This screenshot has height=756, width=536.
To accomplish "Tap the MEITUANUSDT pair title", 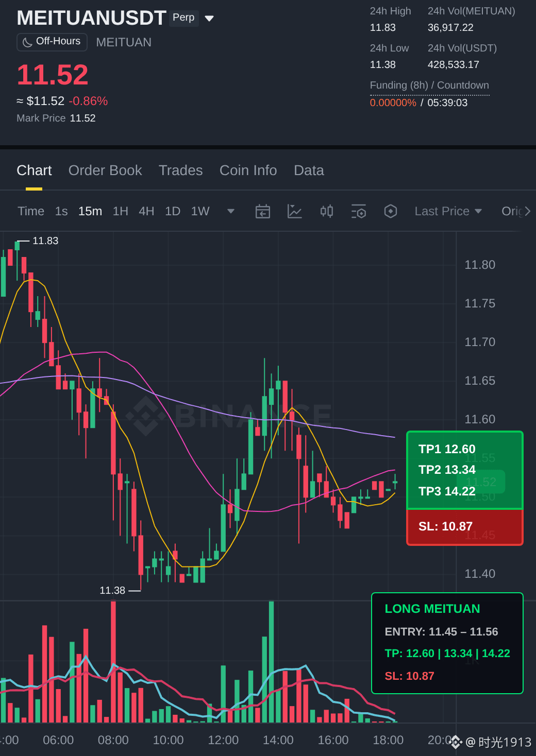I will [91, 18].
